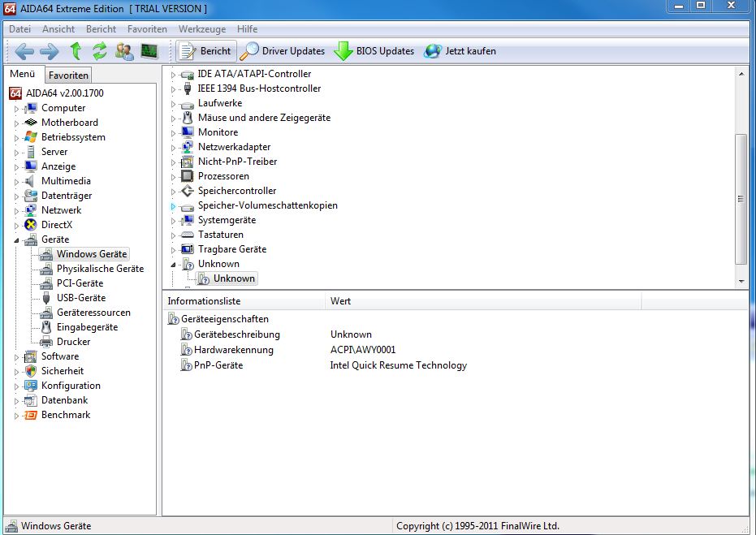Select the Konfiguration icon in the menu tree
Image resolution: width=756 pixels, height=535 pixels.
[30, 386]
